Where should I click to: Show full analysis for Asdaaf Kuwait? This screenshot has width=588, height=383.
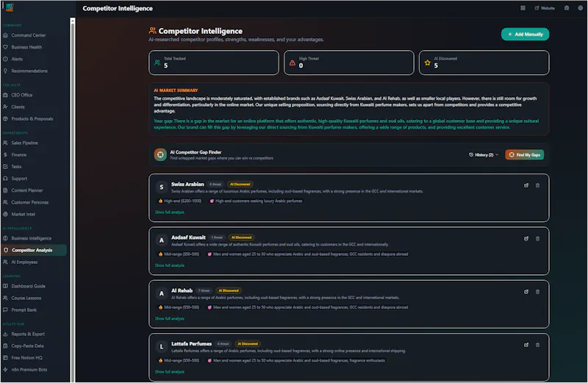170,265
